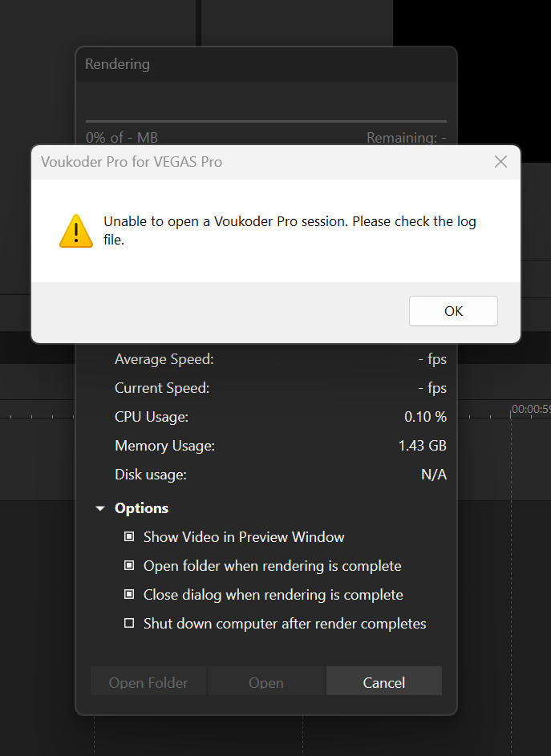Click the render progress bar
551x756 pixels.
265,121
